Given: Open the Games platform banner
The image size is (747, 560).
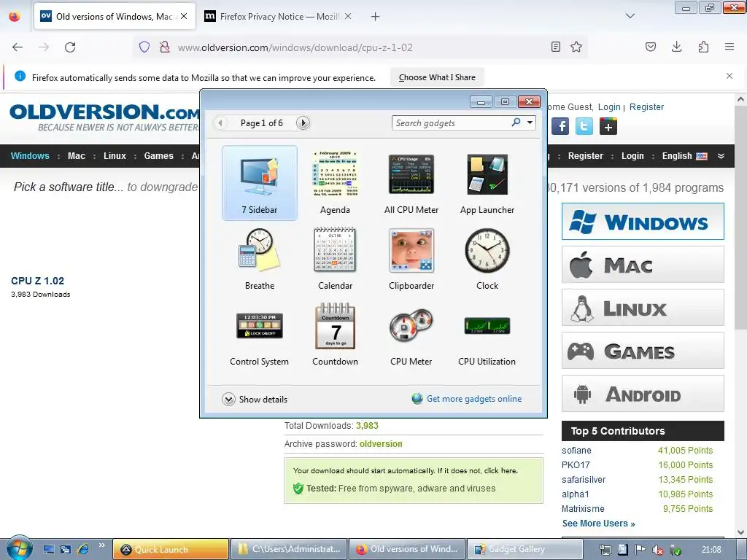Looking at the screenshot, I should (x=643, y=351).
